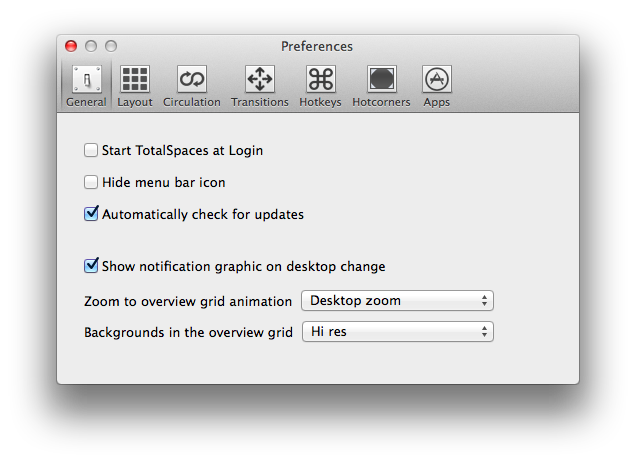Viewport: 636px width, 463px height.
Task: Open the Hotkeys command-key icon
Action: click(x=320, y=80)
